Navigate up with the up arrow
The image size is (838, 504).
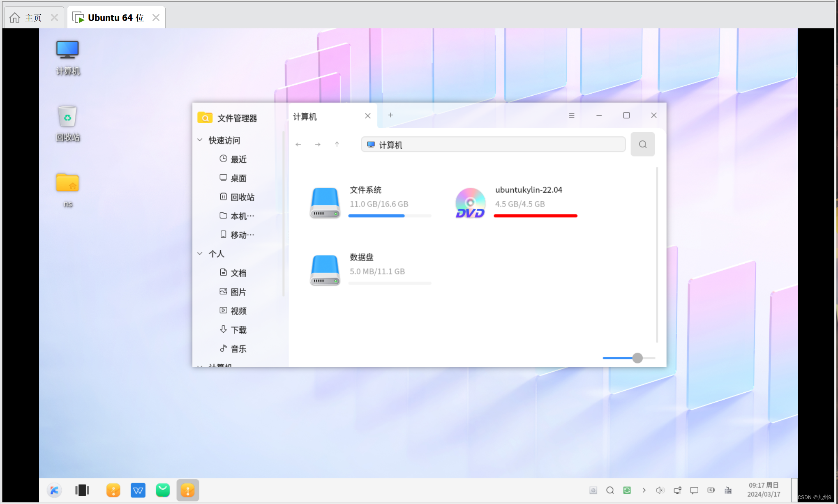click(x=337, y=145)
